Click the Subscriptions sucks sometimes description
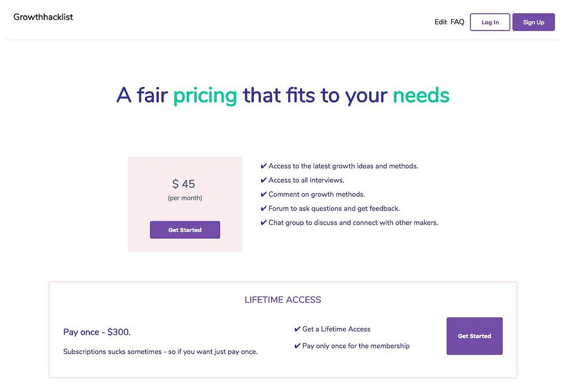The image size is (566, 392). (160, 352)
